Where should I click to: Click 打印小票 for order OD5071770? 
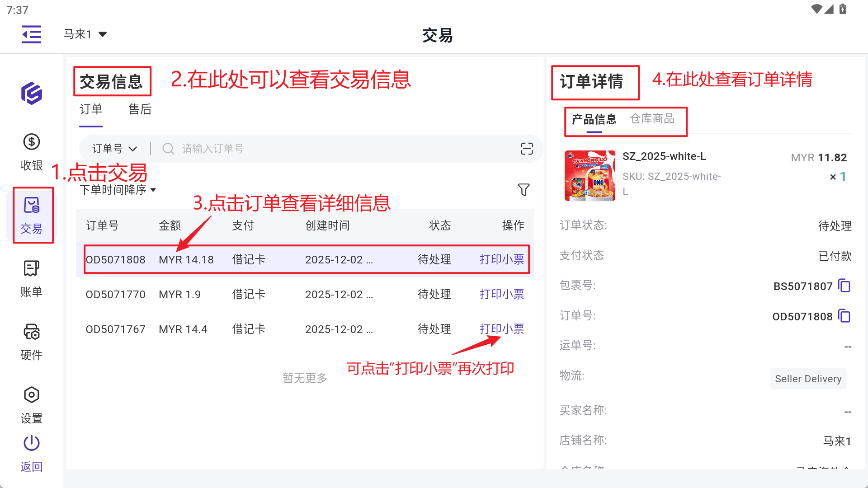click(x=501, y=295)
